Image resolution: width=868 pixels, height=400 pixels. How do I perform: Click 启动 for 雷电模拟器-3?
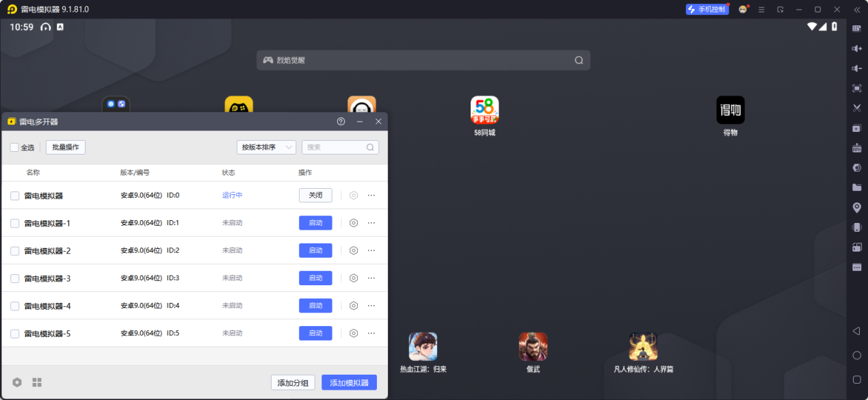click(x=315, y=278)
